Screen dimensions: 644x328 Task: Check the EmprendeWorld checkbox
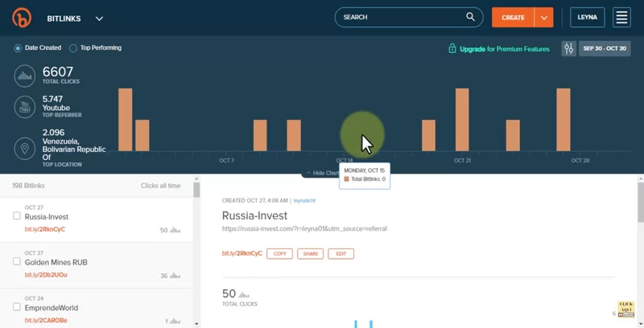coord(16,306)
